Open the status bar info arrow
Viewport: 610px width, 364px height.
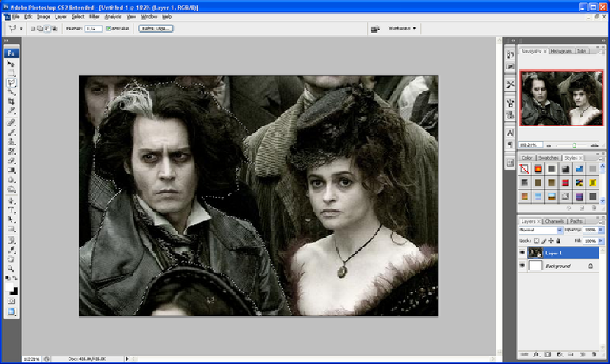127,359
